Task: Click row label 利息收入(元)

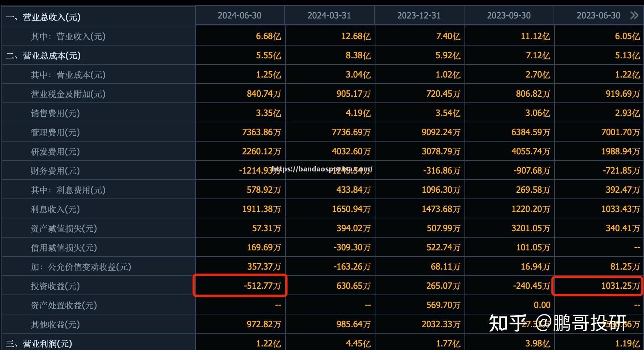Action: (x=55, y=209)
